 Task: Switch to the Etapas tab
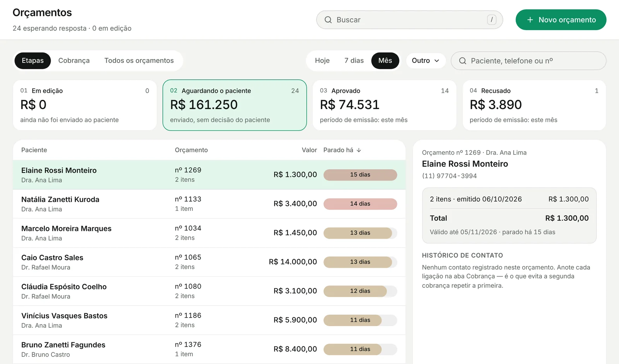(32, 61)
